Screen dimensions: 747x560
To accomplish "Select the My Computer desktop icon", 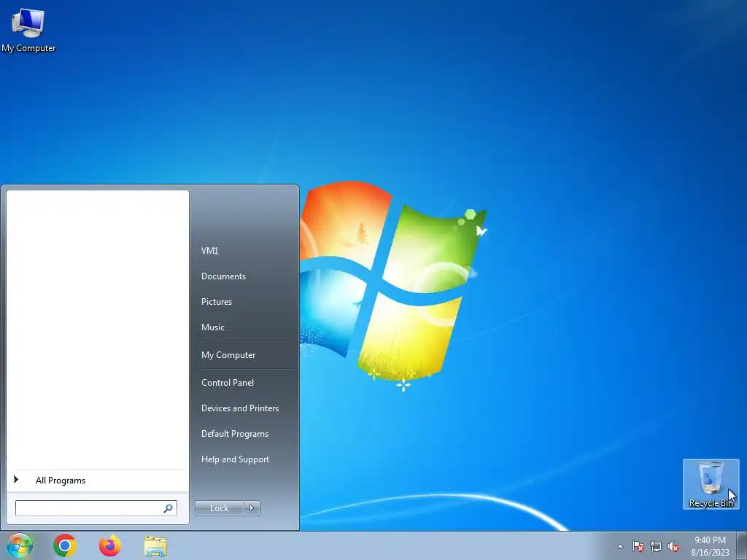I will point(28,31).
